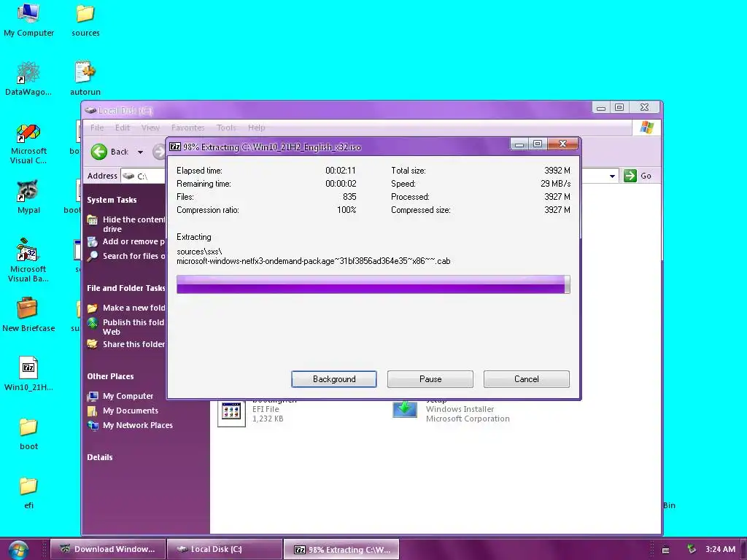747x560 pixels.
Task: Open the Edit menu in Local Disk window
Action: coord(123,128)
